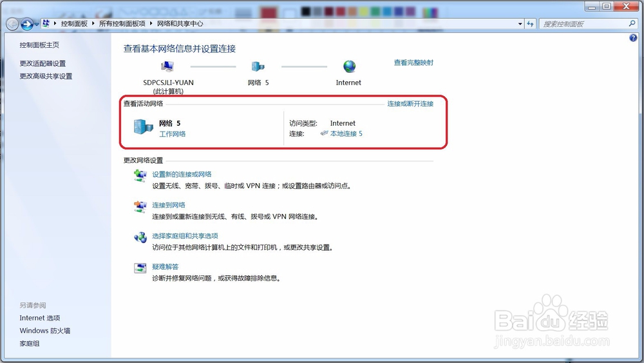The height and width of the screenshot is (363, 644).
Task: Click the Back navigation arrow
Action: tap(13, 24)
